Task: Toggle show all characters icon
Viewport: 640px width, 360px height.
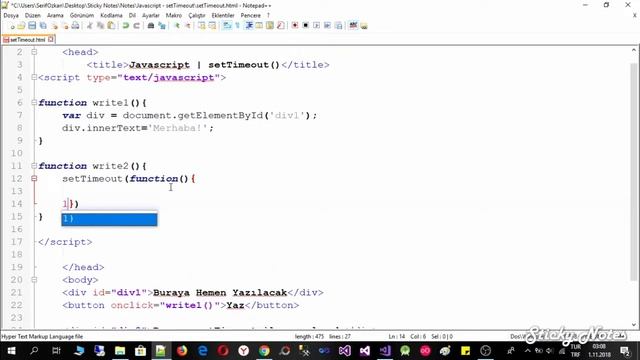Action: click(x=238, y=26)
